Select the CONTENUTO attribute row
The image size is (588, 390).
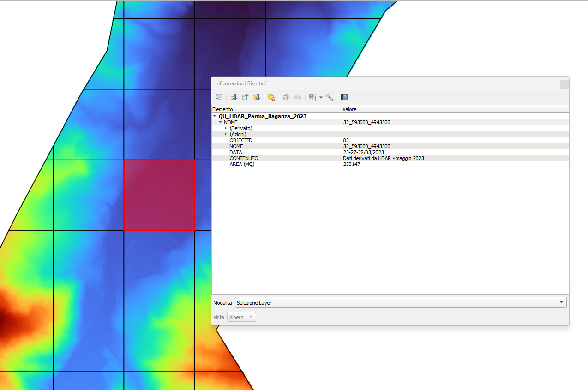[244, 158]
